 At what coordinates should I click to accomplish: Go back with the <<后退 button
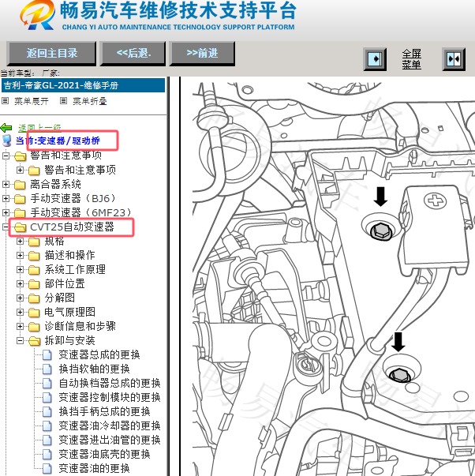pos(133,54)
